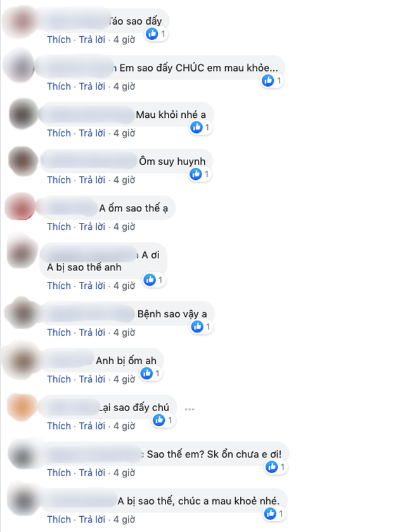Click 4 giờ timestamp under 'Anh bị ốm ah'
393x532 pixels.
click(124, 379)
